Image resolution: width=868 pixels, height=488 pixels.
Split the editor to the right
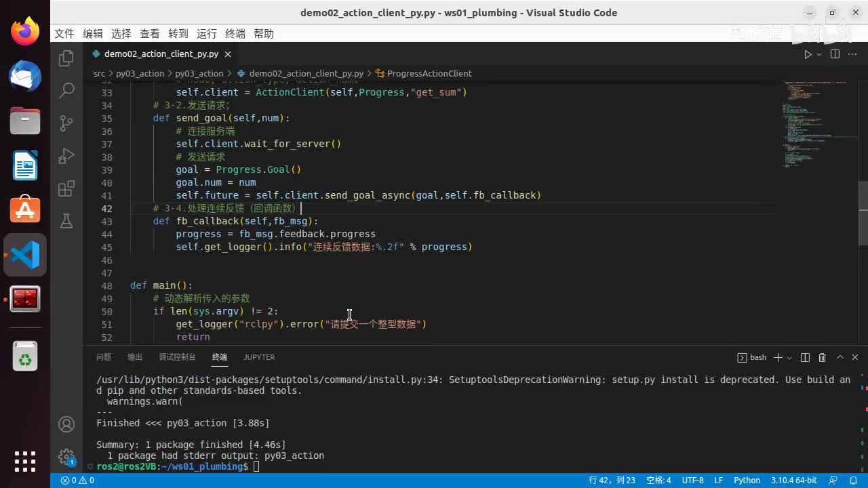pos(835,54)
